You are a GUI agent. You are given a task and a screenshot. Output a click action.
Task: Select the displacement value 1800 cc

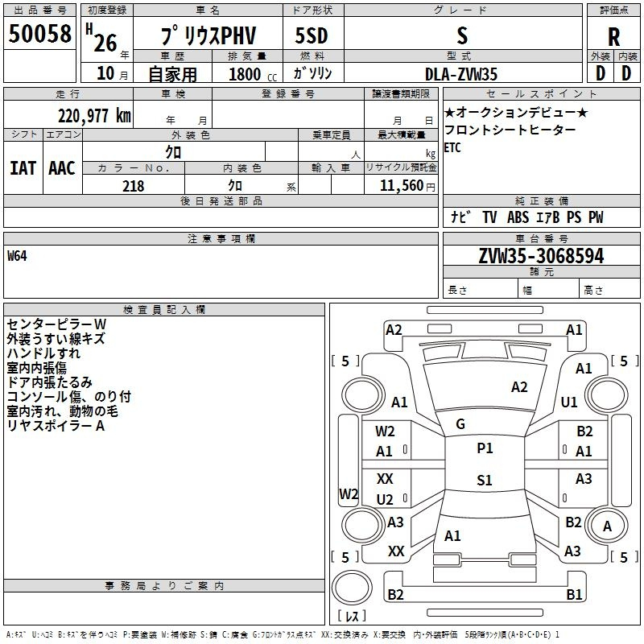coord(253,74)
